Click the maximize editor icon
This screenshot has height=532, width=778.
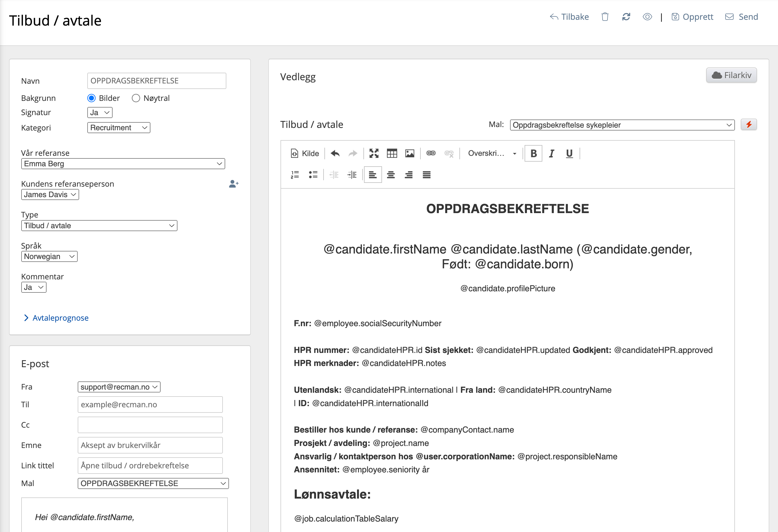(x=374, y=153)
